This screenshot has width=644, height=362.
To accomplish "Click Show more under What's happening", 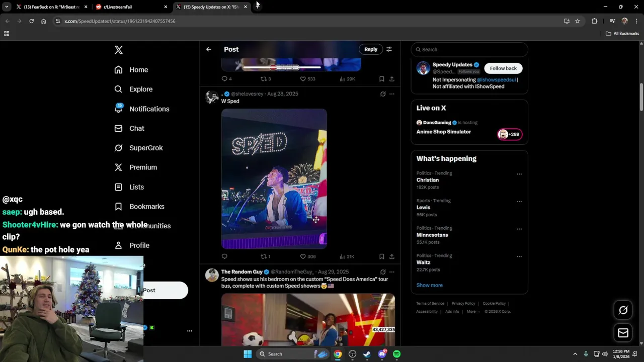I will click(x=430, y=285).
